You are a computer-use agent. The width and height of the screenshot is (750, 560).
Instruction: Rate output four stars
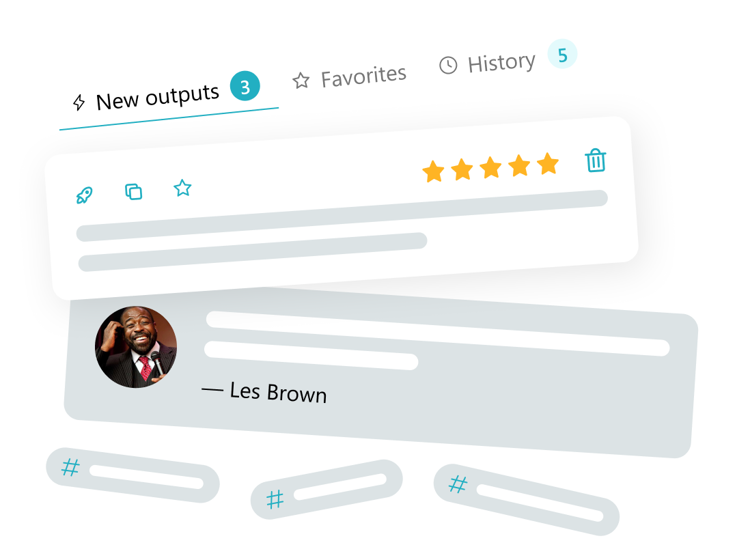point(519,165)
